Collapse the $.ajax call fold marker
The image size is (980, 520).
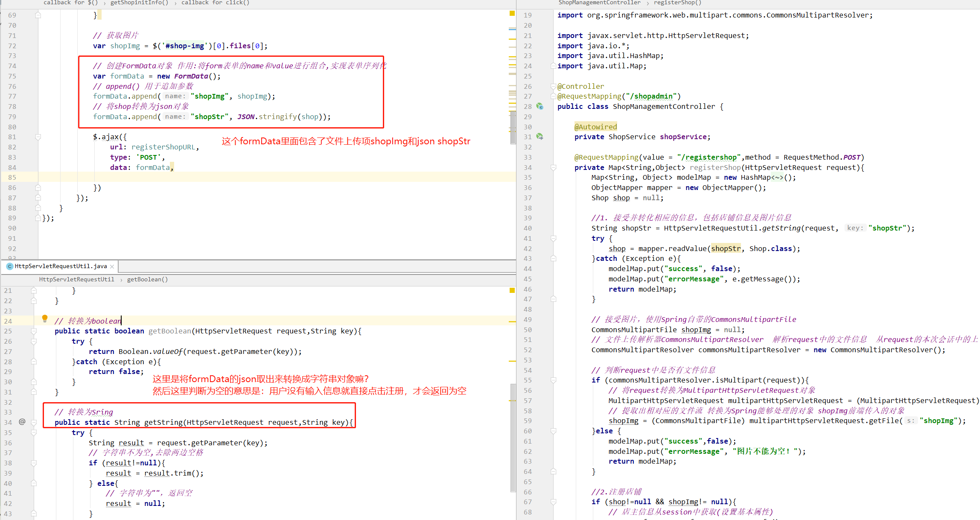pos(38,137)
